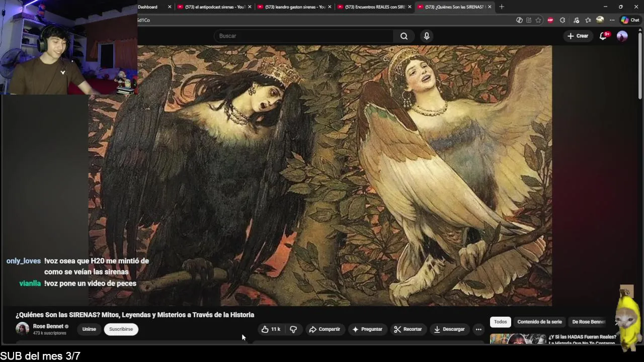Open browser settings and more menu

click(612, 20)
